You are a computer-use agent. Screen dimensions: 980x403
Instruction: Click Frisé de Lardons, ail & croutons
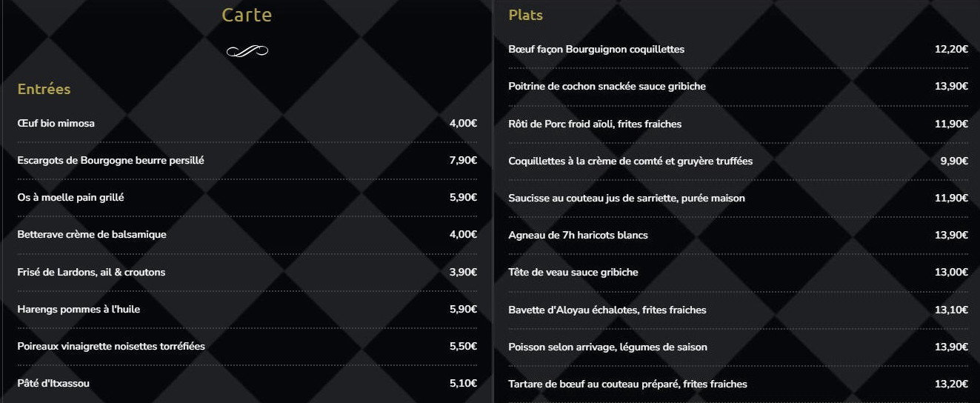91,272
